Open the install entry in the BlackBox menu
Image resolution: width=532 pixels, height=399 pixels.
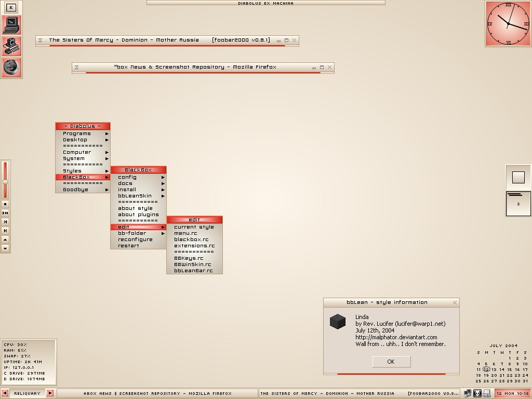click(138, 190)
